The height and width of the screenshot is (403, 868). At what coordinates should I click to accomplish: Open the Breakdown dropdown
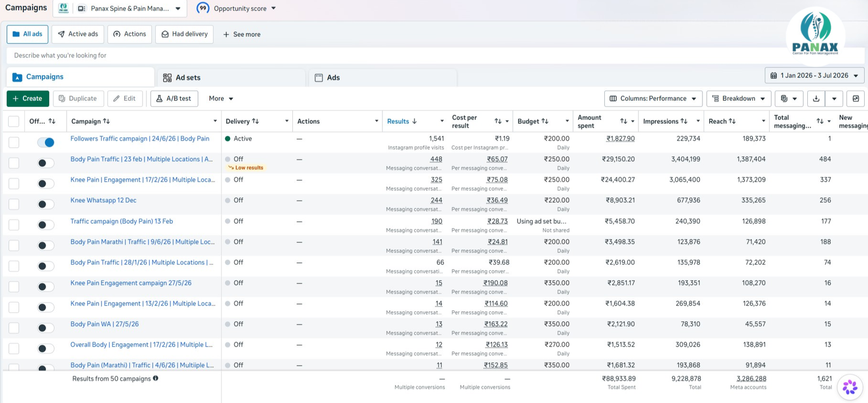pos(739,98)
